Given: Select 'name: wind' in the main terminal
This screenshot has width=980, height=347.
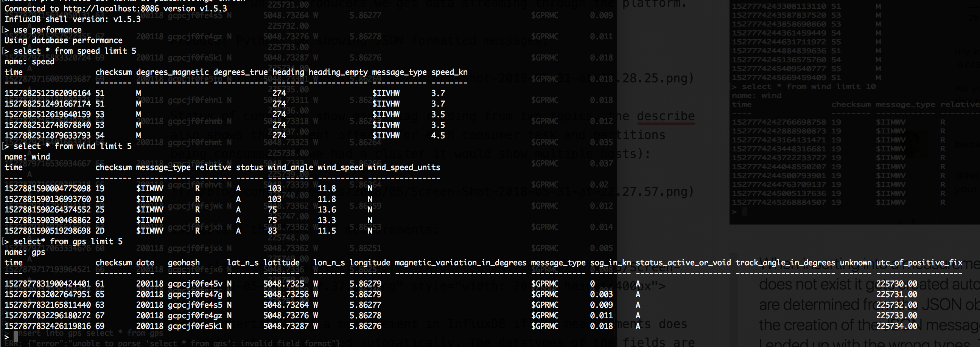Looking at the screenshot, I should [x=27, y=157].
